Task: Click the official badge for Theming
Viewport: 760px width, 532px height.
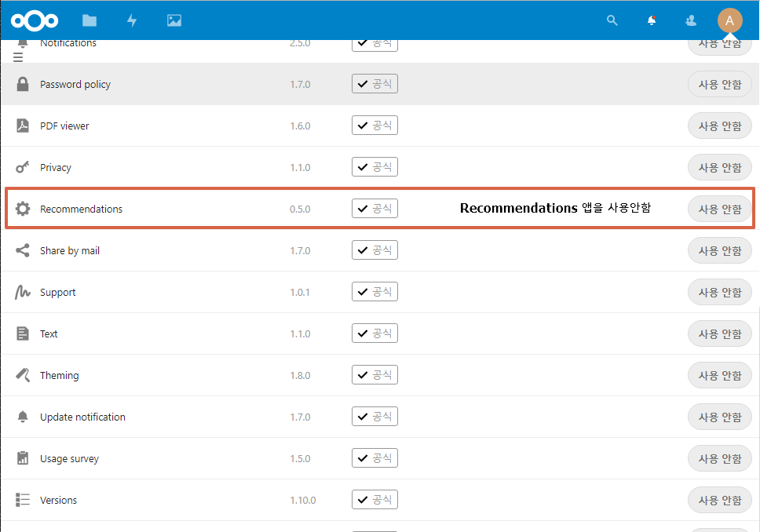Action: click(375, 375)
